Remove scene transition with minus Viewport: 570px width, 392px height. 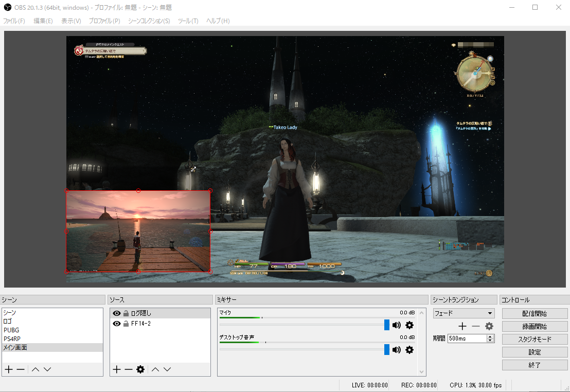coord(476,326)
